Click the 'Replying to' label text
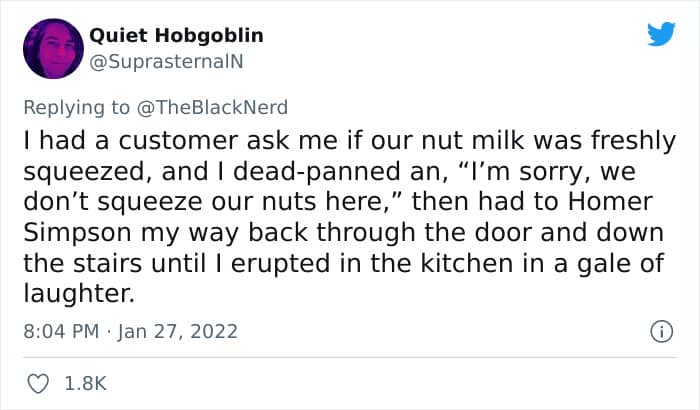 coord(76,108)
